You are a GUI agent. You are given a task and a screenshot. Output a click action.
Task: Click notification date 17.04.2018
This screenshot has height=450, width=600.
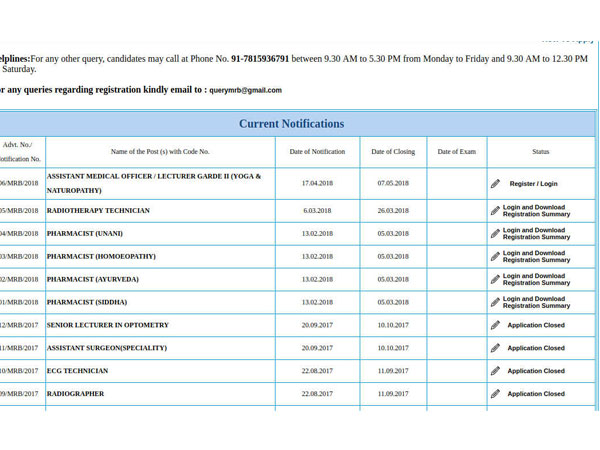click(317, 183)
